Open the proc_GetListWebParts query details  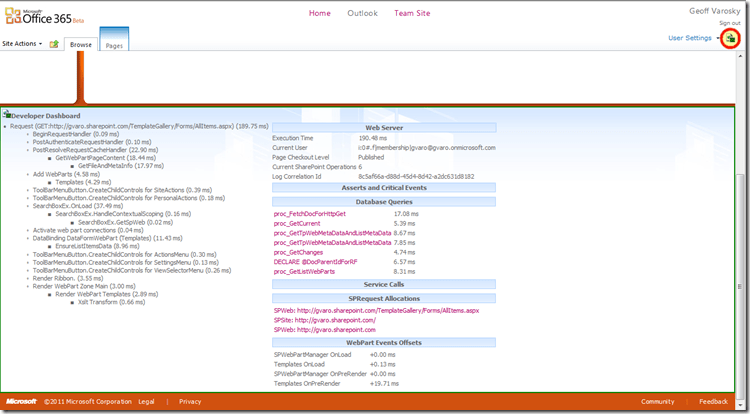click(x=304, y=270)
